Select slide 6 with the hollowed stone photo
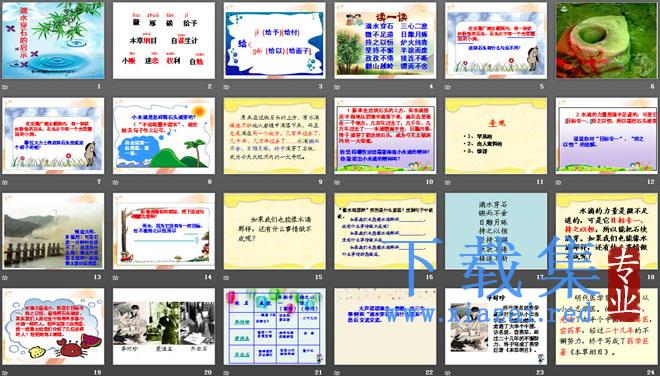Viewport: 660px width, 376px height. [607, 40]
